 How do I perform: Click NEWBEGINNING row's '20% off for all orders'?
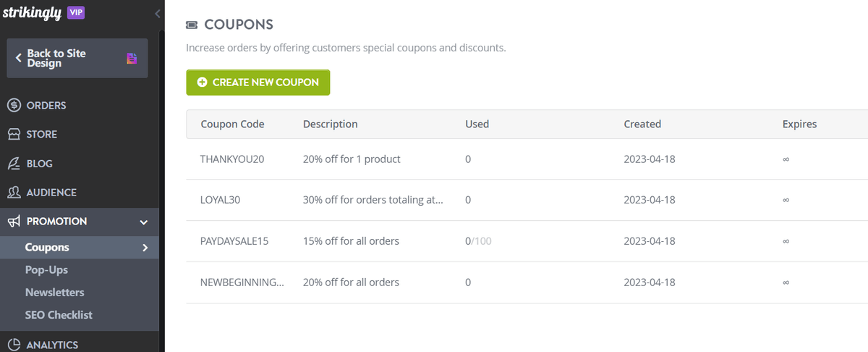[x=351, y=282]
